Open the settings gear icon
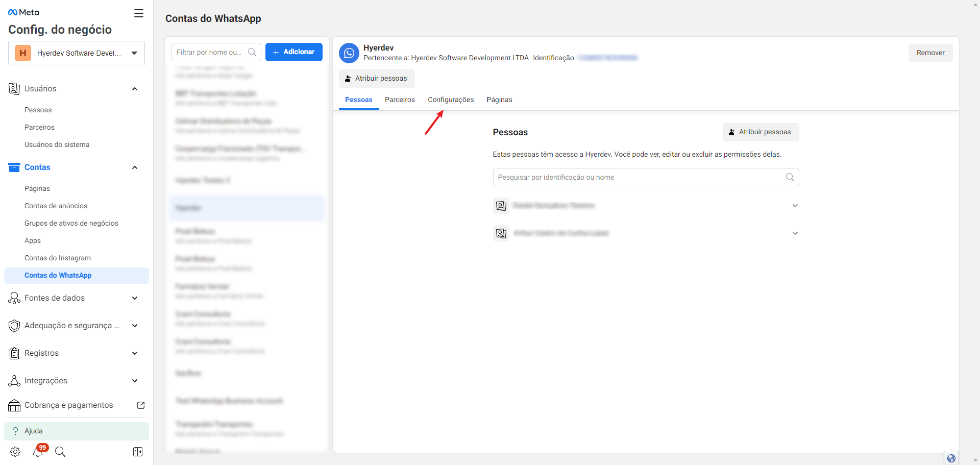The image size is (980, 465). [15, 452]
